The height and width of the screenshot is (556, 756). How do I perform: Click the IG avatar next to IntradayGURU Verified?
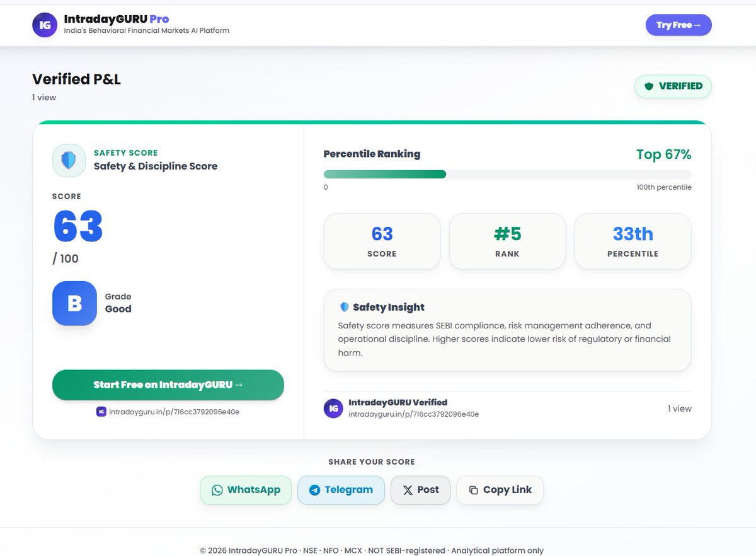(333, 408)
